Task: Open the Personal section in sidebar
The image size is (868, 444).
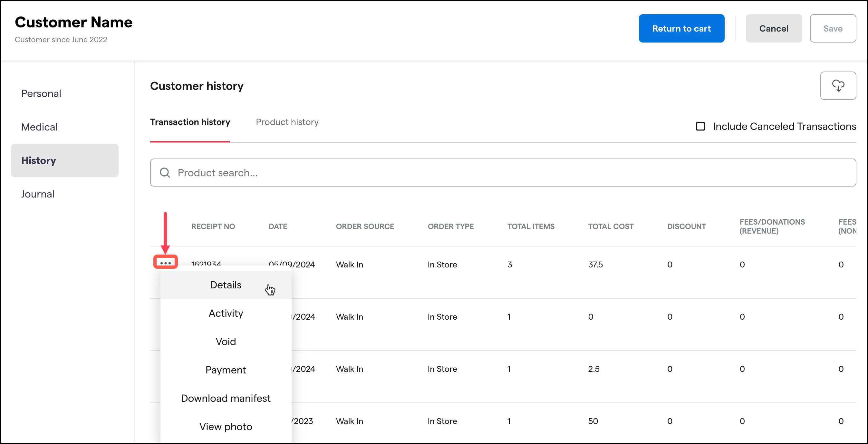Action: pyautogui.click(x=65, y=93)
